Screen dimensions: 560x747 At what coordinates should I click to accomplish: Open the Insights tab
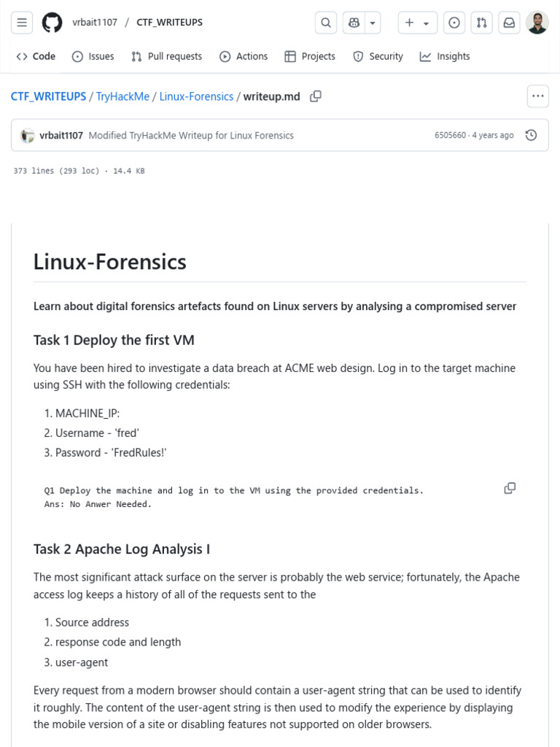click(x=445, y=56)
